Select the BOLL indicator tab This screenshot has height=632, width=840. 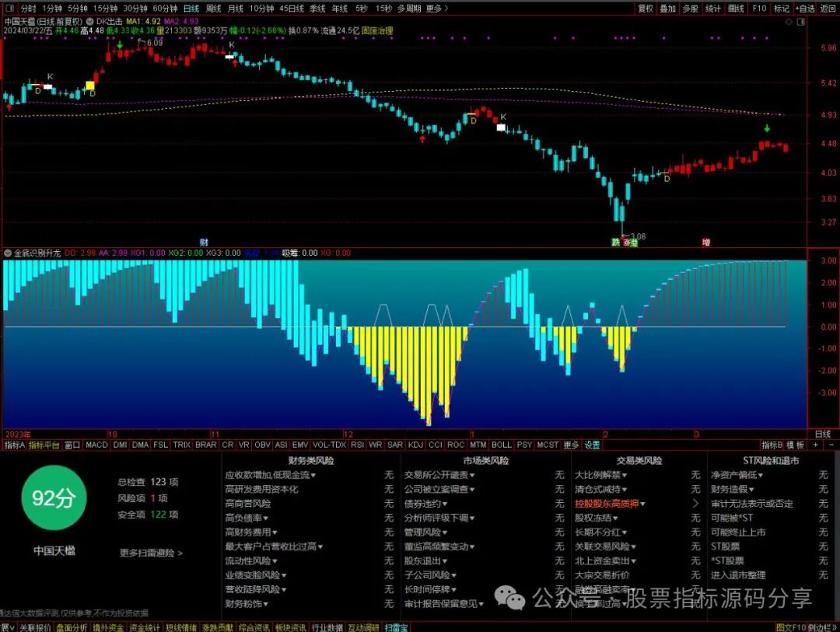tap(502, 445)
